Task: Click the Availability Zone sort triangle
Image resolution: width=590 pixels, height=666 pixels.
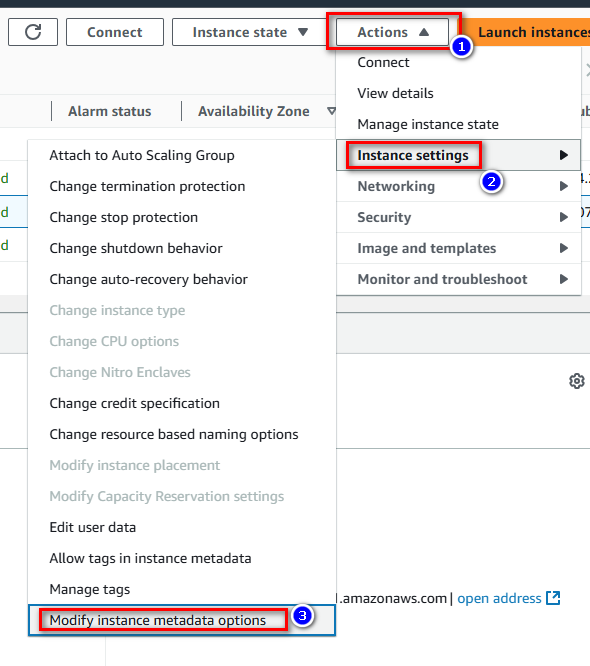Action: tap(331, 111)
